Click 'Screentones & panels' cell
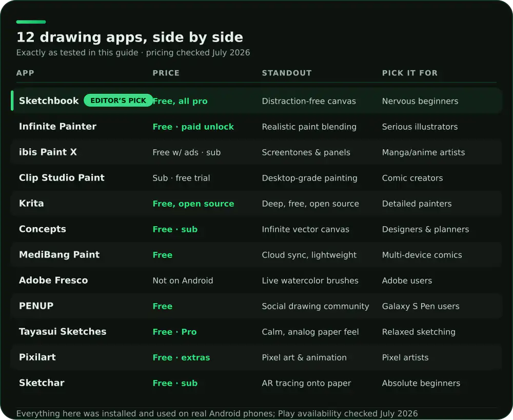The width and height of the screenshot is (513, 420). tap(306, 152)
